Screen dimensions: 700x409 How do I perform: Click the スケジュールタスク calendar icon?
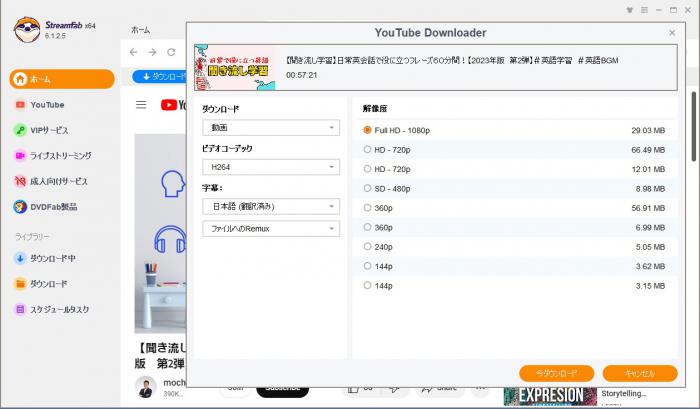20,309
